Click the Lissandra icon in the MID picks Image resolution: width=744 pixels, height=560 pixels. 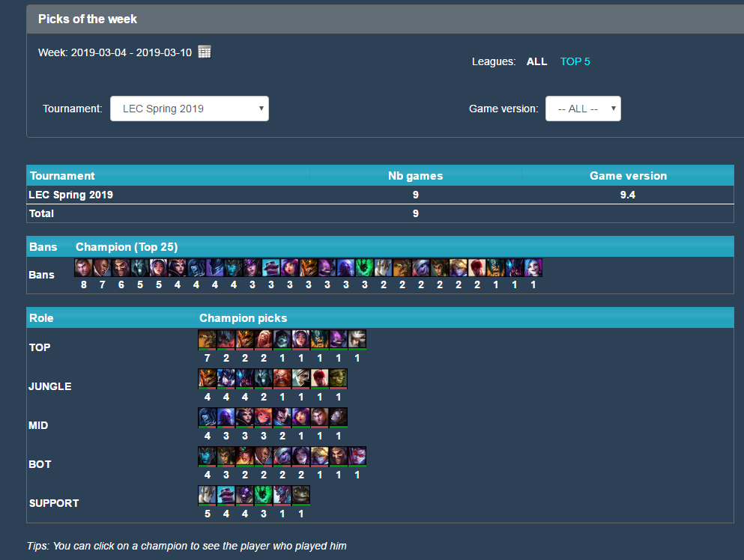coord(208,417)
